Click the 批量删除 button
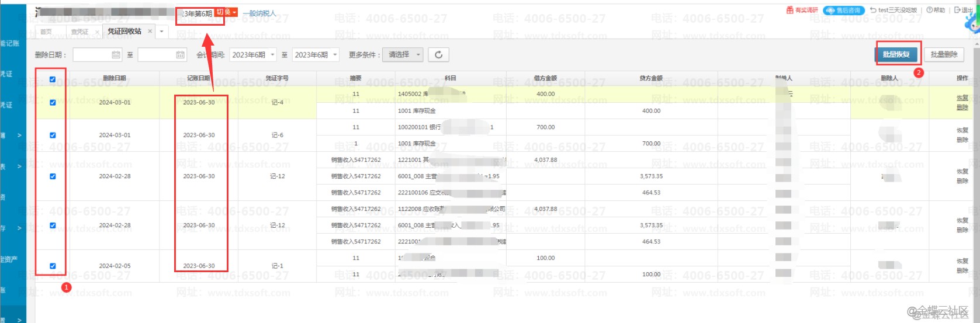The height and width of the screenshot is (323, 980). [x=944, y=54]
